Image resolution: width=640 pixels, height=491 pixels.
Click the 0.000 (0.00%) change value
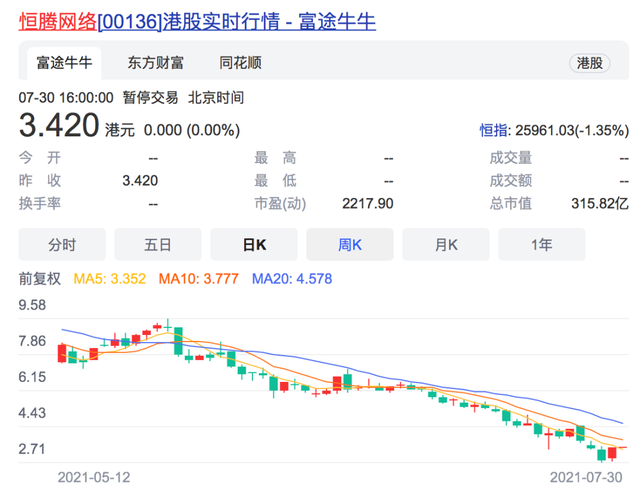(x=192, y=131)
